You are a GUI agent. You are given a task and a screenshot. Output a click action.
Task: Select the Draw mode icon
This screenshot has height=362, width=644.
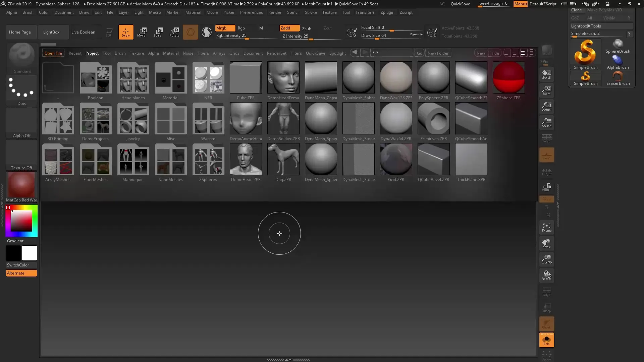coord(126,32)
